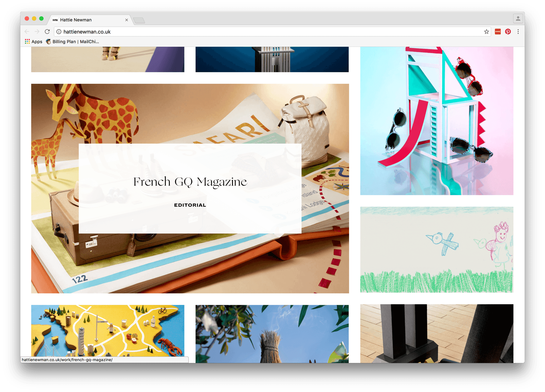Screen dimensions: 545x392
Task: Click the browser forward arrow
Action: pos(37,32)
